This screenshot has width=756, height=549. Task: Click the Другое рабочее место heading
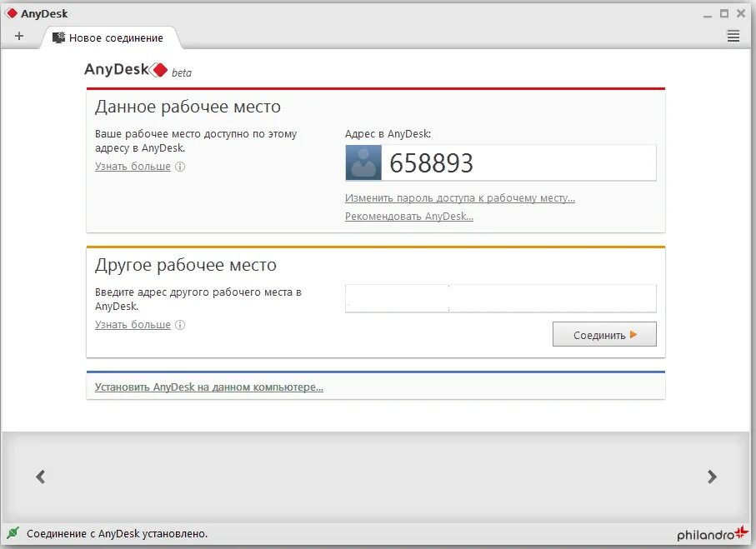[x=186, y=265]
